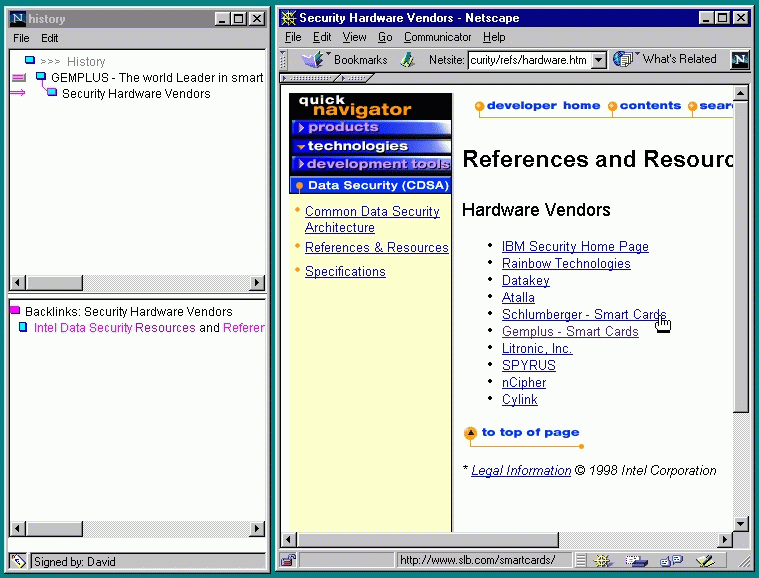Open References & Resources sidebar link
Image resolution: width=759 pixels, height=578 pixels.
[377, 247]
